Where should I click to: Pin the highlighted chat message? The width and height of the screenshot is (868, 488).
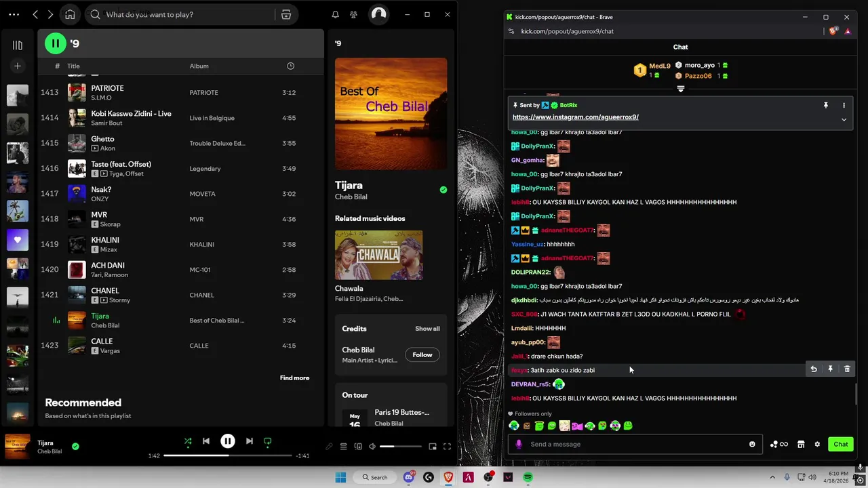pyautogui.click(x=830, y=369)
